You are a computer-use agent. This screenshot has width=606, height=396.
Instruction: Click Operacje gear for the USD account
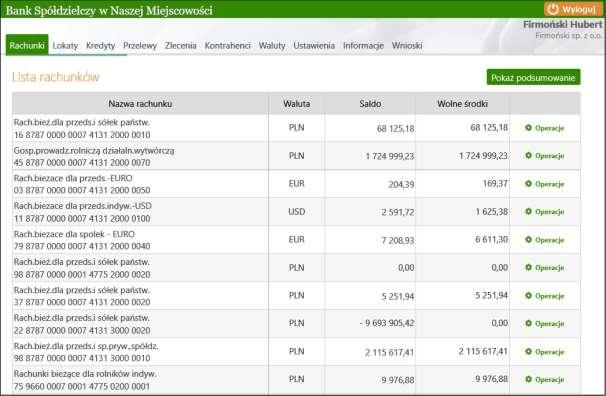(x=528, y=211)
